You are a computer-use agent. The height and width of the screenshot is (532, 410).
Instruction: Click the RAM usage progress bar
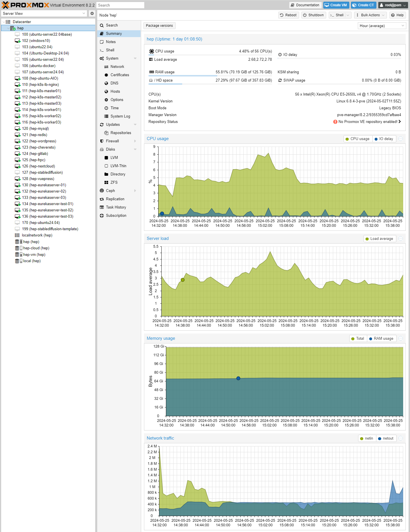[210, 76]
